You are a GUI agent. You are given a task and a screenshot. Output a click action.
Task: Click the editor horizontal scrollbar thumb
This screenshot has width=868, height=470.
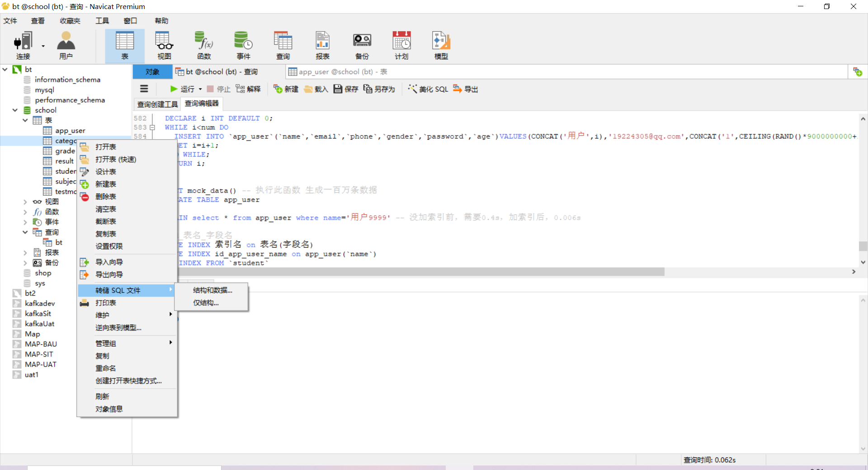point(420,272)
